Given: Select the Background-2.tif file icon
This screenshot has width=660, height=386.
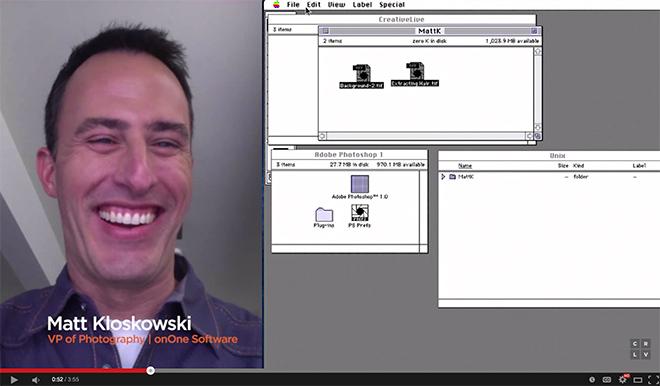Looking at the screenshot, I should (x=362, y=73).
